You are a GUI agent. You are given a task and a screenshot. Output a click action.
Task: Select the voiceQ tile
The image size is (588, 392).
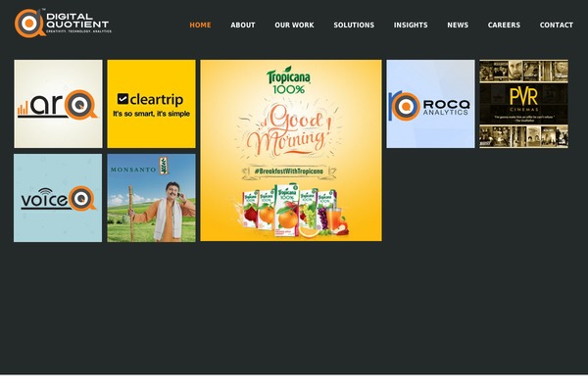pos(58,198)
